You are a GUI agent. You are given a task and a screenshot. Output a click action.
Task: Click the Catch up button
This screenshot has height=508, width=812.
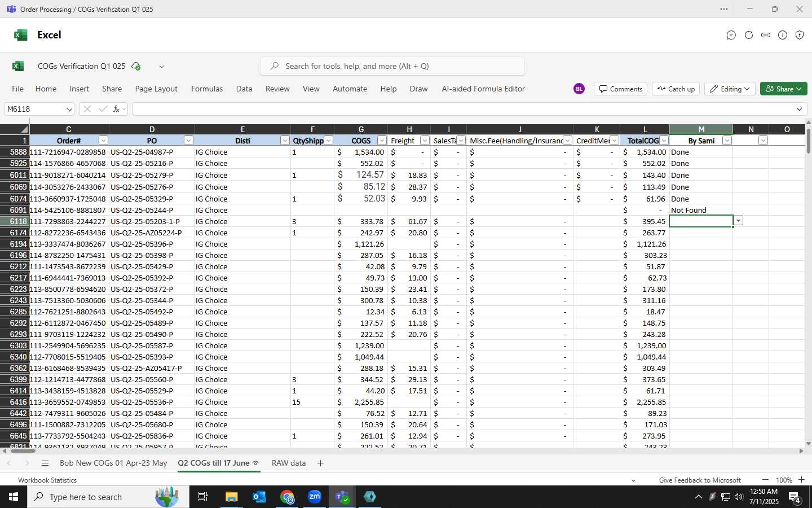[676, 89]
